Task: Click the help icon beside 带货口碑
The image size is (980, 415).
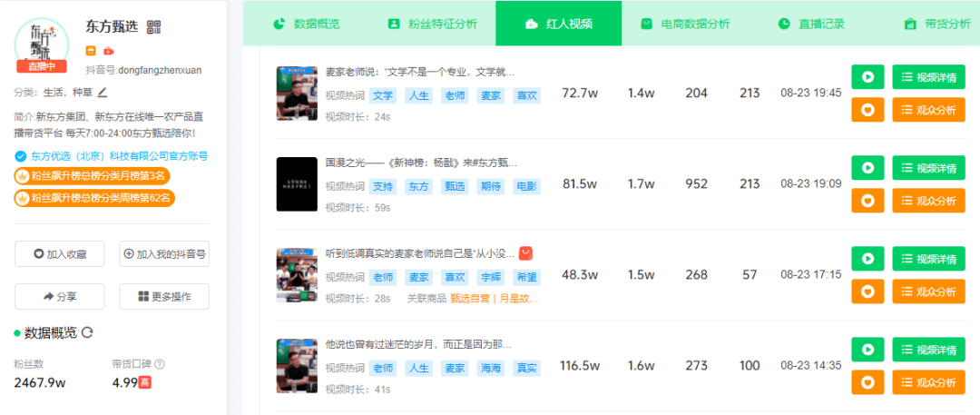Action: pyautogui.click(x=160, y=363)
